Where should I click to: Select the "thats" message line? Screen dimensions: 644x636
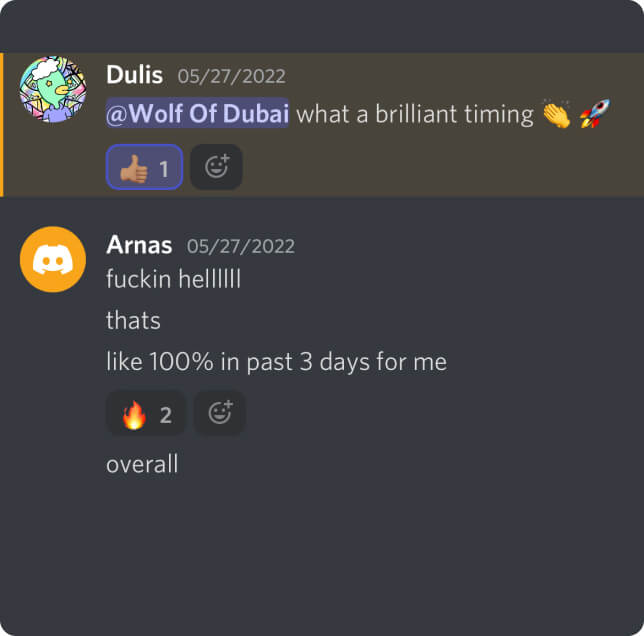pos(133,320)
